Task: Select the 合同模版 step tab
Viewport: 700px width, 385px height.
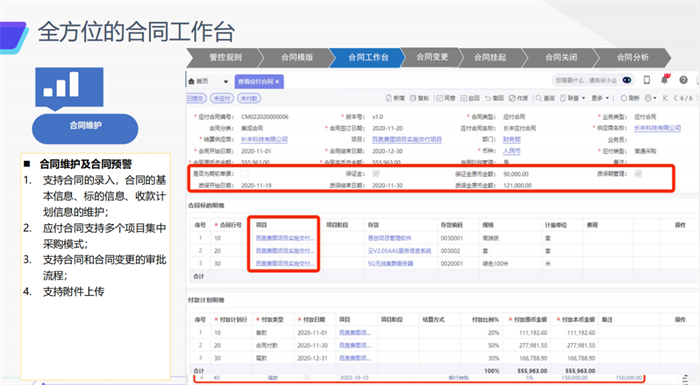Action: [x=297, y=58]
